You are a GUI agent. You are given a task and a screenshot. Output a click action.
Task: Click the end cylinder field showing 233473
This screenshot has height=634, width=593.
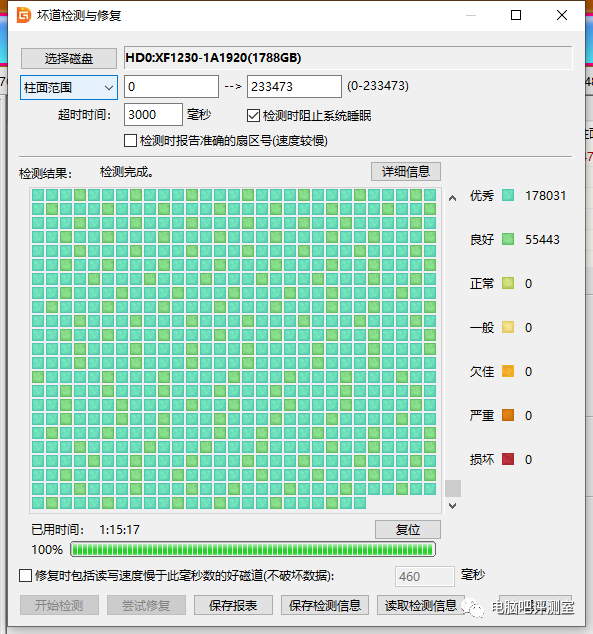coord(294,87)
